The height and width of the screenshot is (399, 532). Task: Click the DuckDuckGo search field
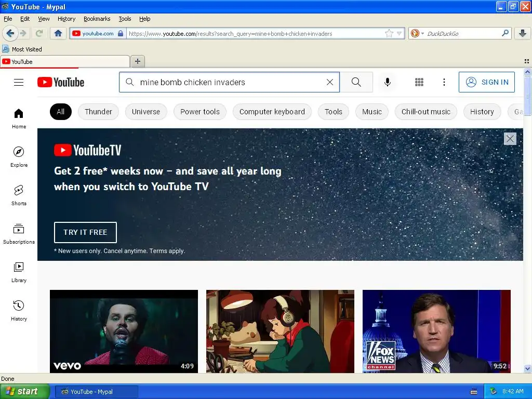[x=461, y=33]
